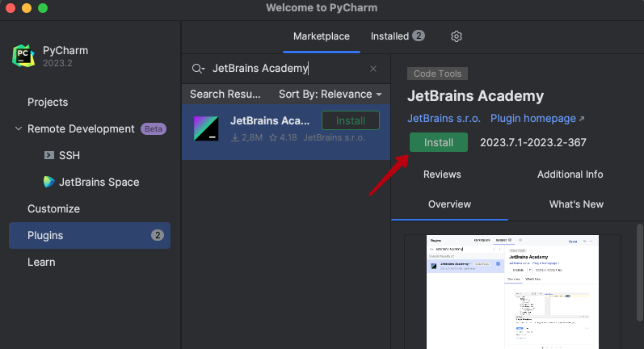Click the JetBrains Academy plugin icon
This screenshot has width=644, height=349.
pyautogui.click(x=206, y=128)
